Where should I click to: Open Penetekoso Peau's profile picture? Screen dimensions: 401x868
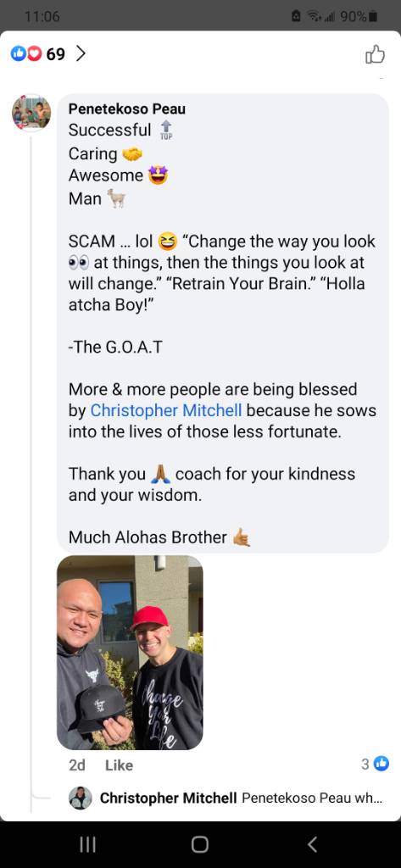31,113
